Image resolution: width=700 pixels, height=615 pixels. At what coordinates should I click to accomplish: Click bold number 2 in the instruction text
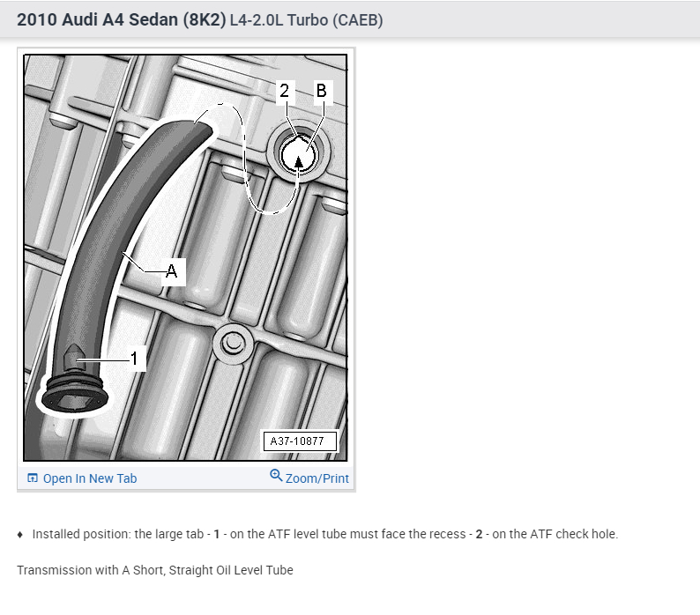pyautogui.click(x=479, y=534)
